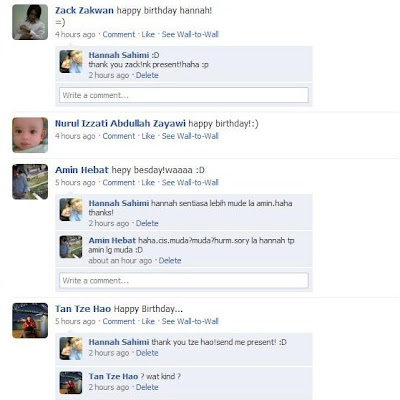Comment on Nurul Izzati's birthday post
Screen dimensions: 400x400
(119, 136)
